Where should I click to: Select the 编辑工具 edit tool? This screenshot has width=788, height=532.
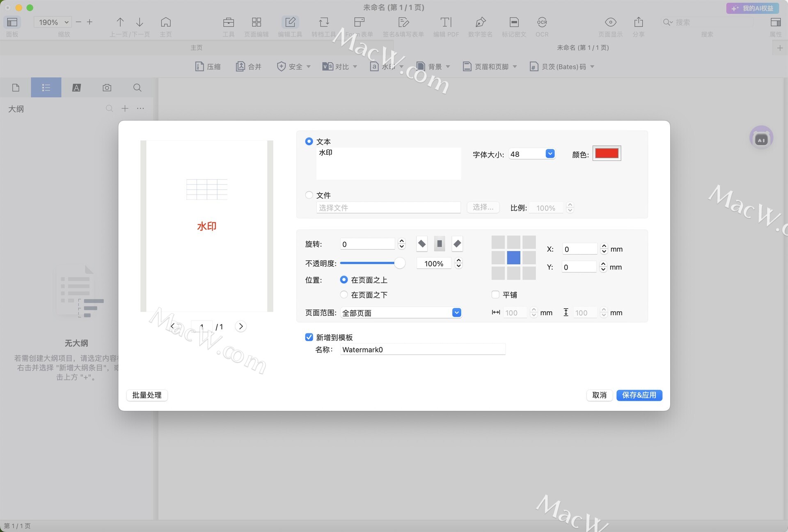(x=290, y=22)
